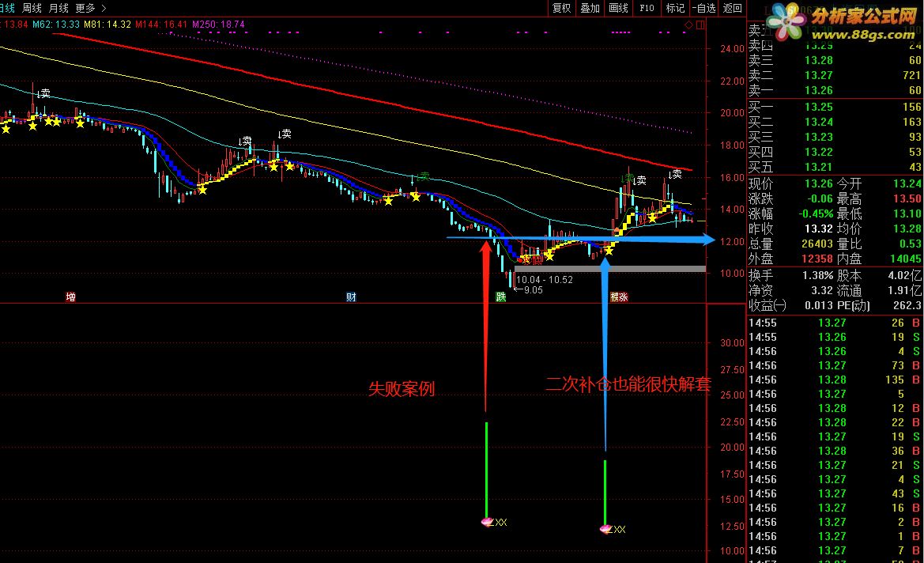Click the M62 moving average label
924x563 pixels.
click(56, 25)
